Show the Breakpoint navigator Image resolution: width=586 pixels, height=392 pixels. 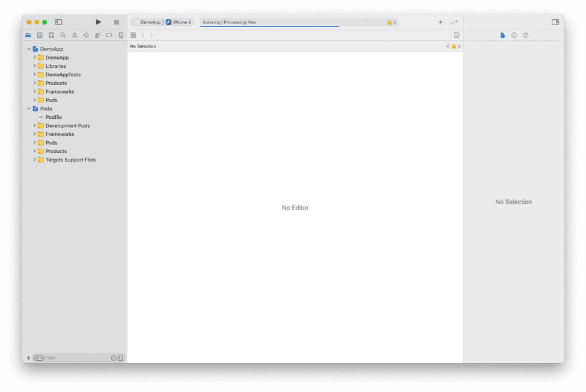pos(109,35)
